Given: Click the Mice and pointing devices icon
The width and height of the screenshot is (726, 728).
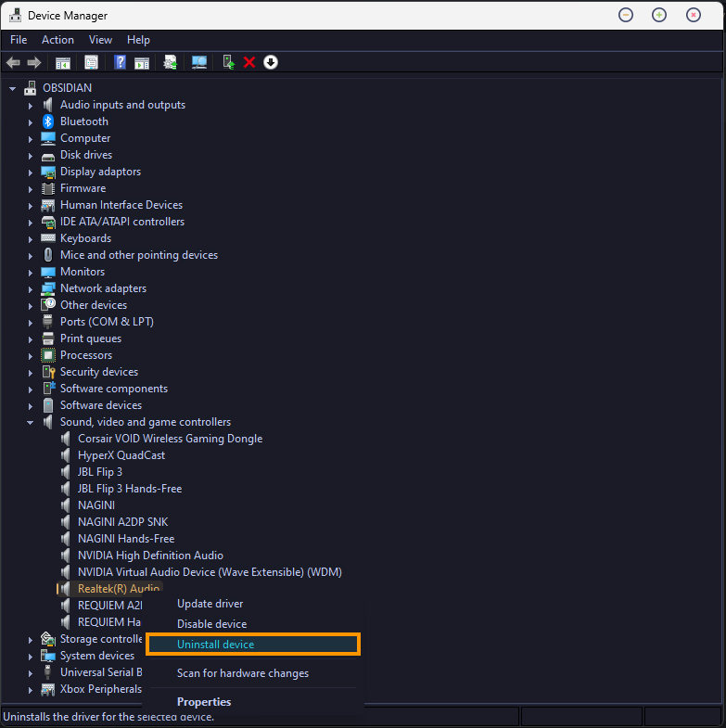Looking at the screenshot, I should [48, 255].
